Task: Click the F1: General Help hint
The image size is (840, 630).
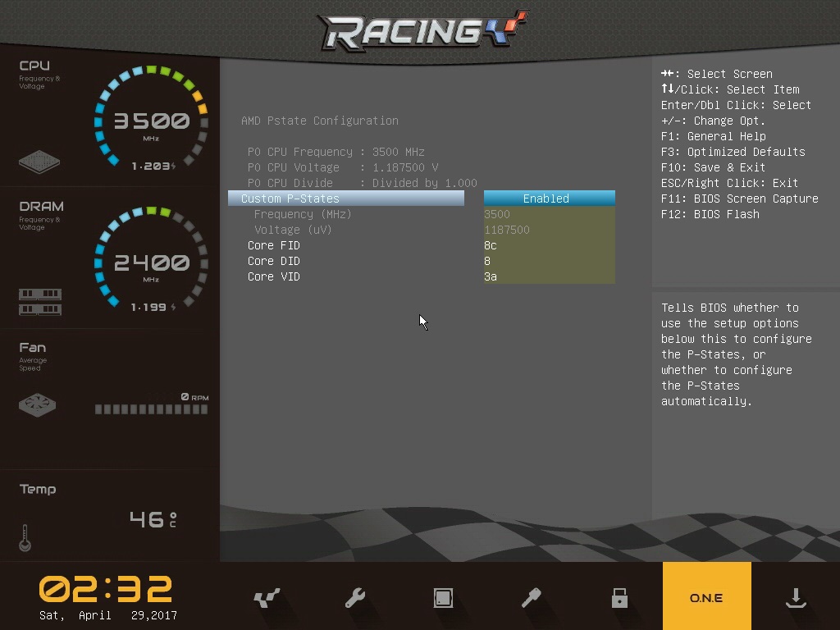Action: (714, 136)
